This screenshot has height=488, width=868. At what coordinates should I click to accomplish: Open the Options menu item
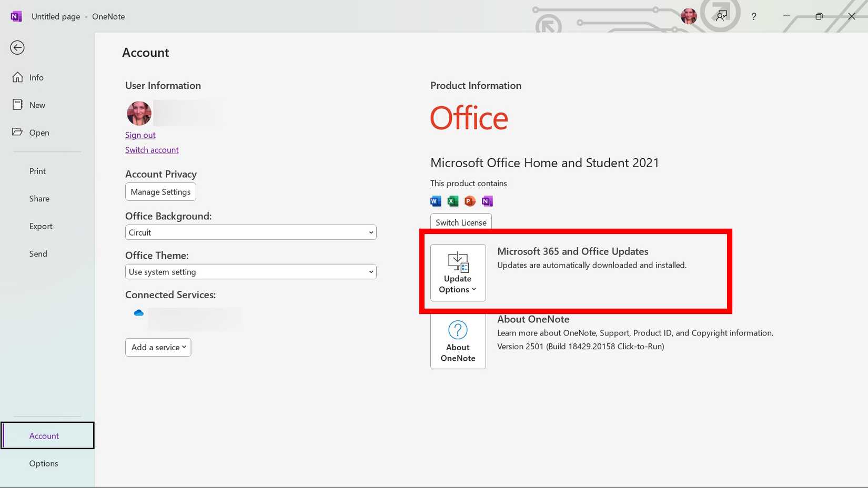44,464
